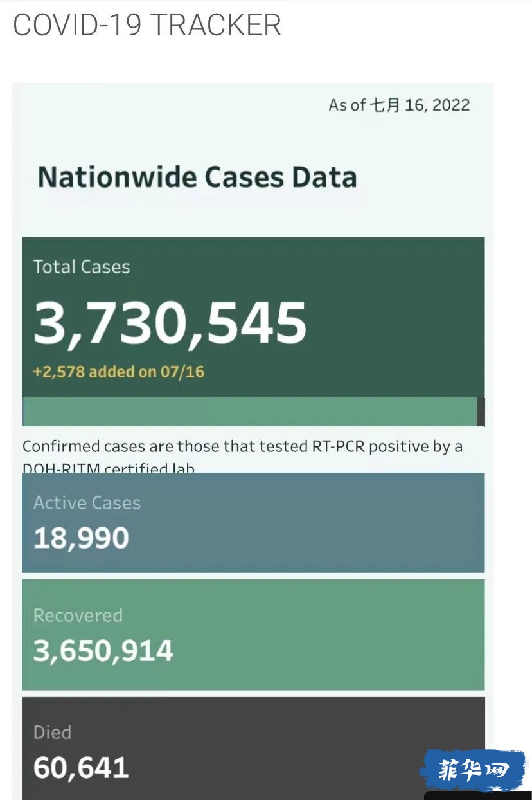Viewport: 532px width, 800px height.
Task: Select the Recovered label text
Action: [x=78, y=615]
